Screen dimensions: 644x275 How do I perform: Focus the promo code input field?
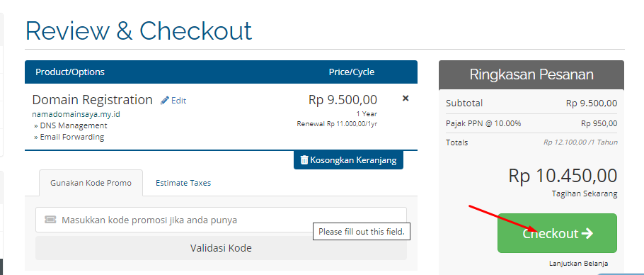tap(221, 220)
